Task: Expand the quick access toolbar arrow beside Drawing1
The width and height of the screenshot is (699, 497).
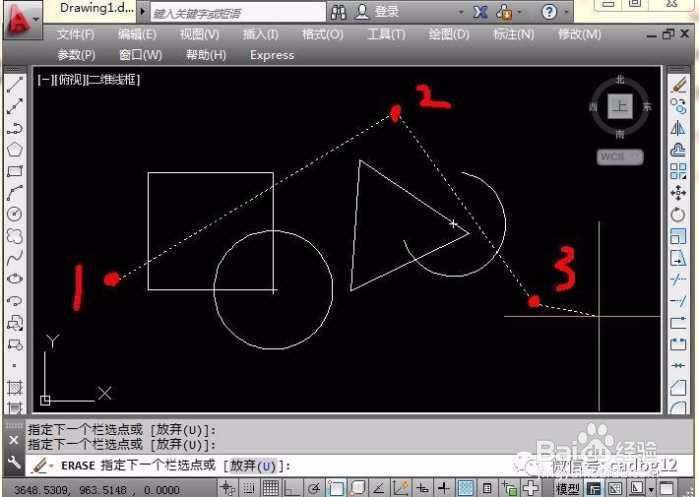Action: pyautogui.click(x=143, y=11)
